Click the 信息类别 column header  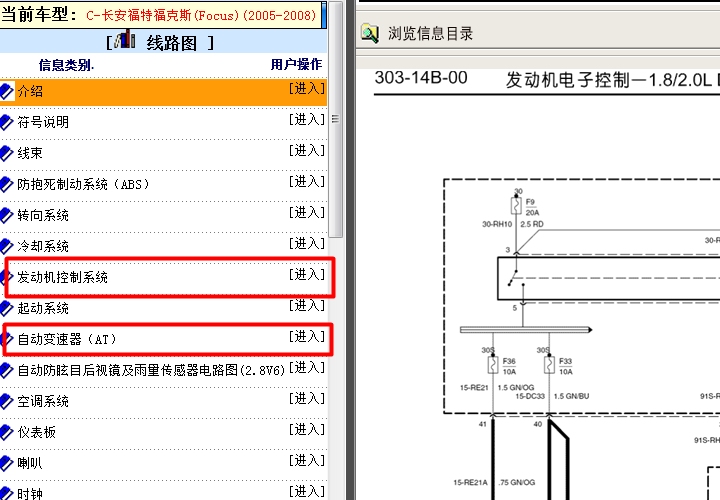pos(66,65)
